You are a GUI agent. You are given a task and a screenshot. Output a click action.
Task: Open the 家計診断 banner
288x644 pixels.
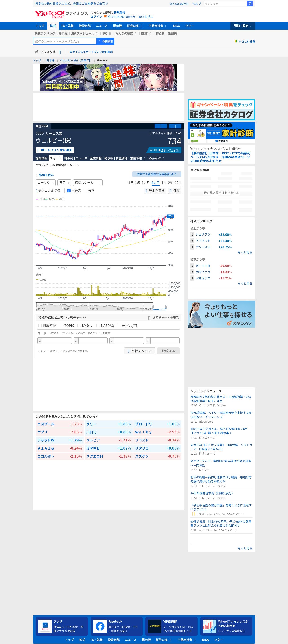tap(221, 133)
